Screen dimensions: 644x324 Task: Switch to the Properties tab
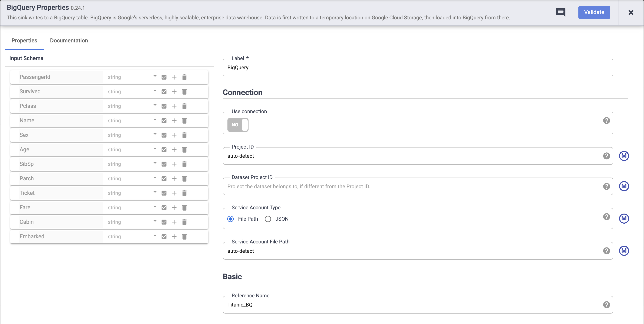coord(24,40)
